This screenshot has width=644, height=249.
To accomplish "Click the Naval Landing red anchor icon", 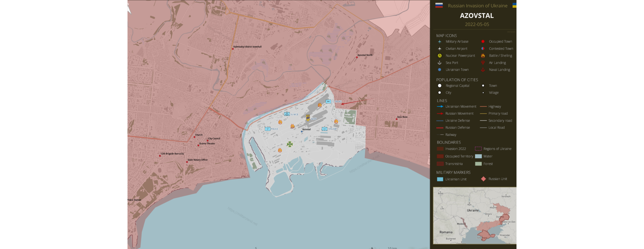I will point(483,70).
